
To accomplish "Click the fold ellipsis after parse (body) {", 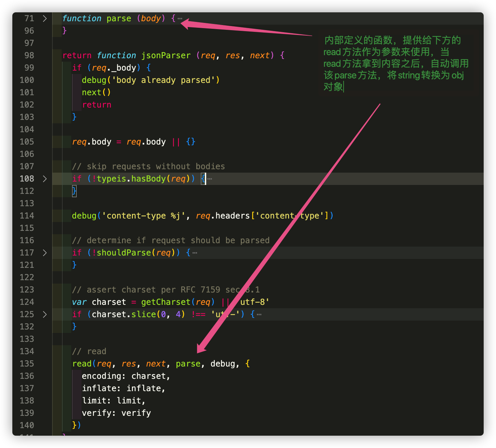I will pyautogui.click(x=180, y=19).
